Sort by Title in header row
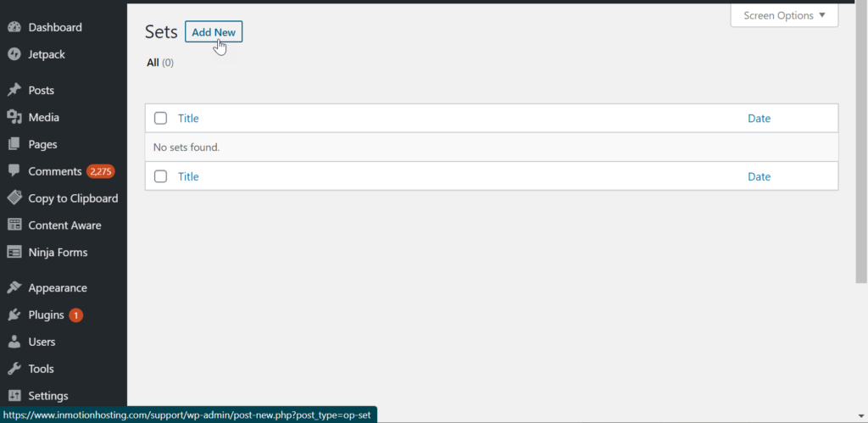Image resolution: width=868 pixels, height=423 pixels. [188, 118]
